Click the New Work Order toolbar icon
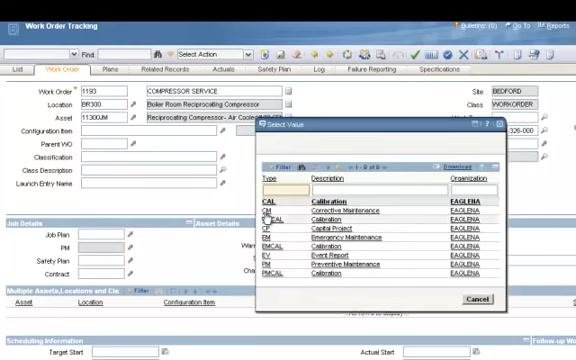The image size is (576, 360). click(264, 55)
